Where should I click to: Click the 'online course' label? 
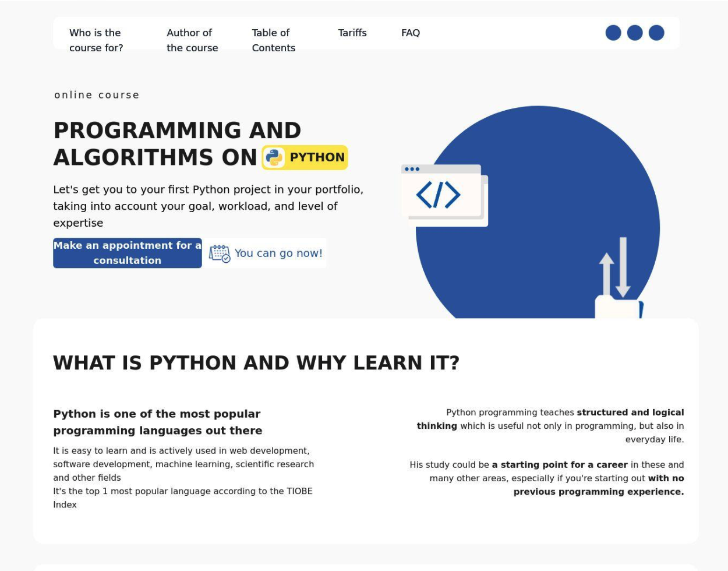point(97,94)
